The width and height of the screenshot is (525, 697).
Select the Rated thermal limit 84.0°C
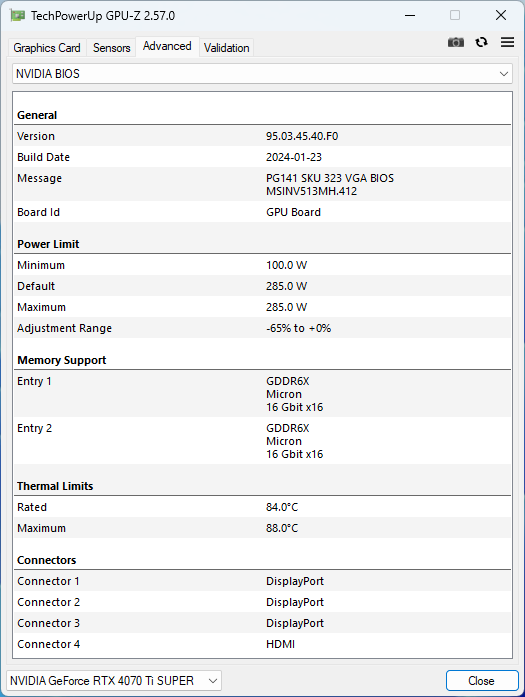click(x=282, y=507)
